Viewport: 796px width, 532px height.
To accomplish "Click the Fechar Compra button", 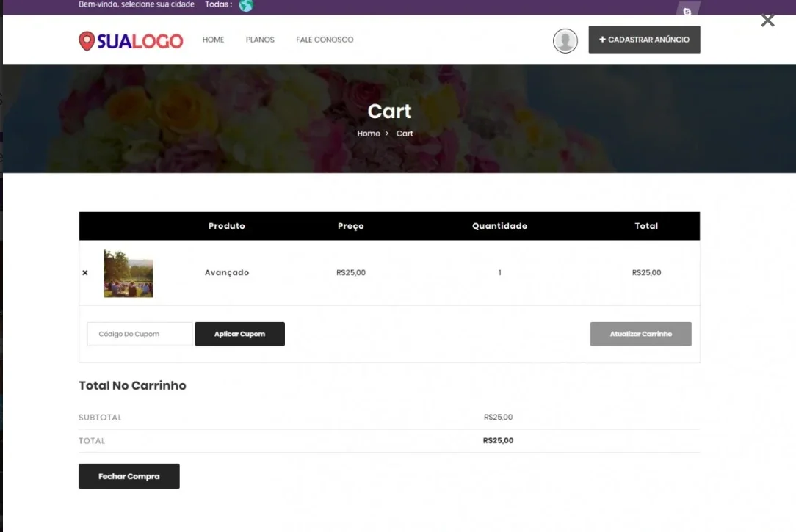I will (129, 476).
